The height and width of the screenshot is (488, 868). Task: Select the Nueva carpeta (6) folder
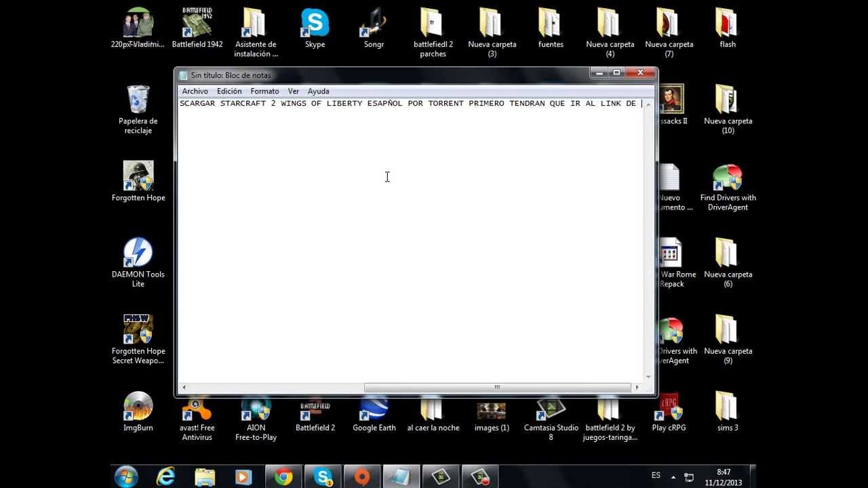[x=728, y=262]
